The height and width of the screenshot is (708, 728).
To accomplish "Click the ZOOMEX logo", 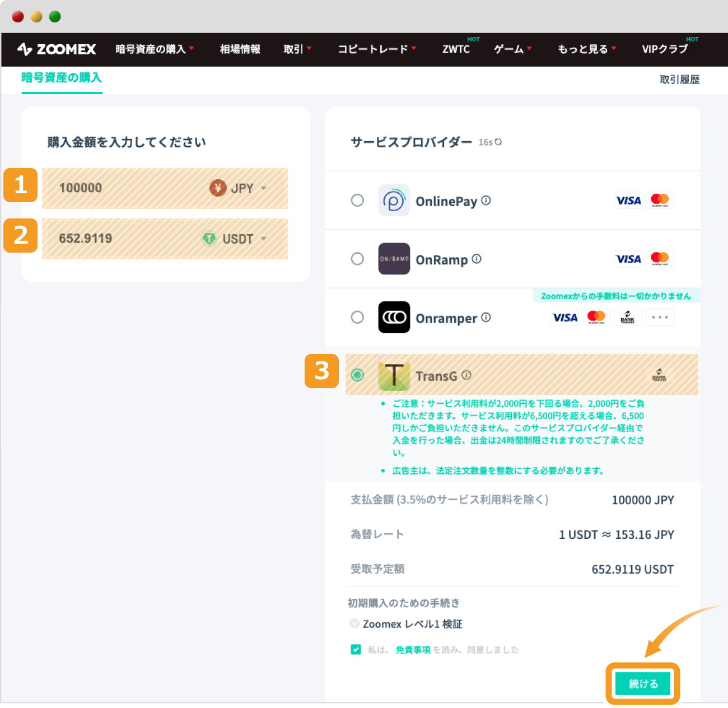I will (x=57, y=49).
